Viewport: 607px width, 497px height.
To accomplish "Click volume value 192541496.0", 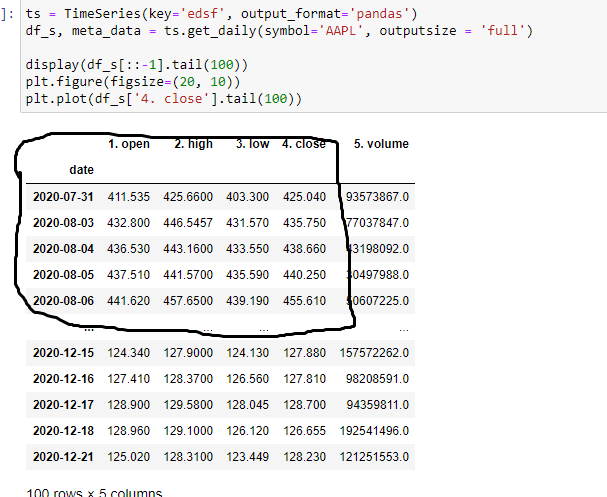I will (x=374, y=431).
